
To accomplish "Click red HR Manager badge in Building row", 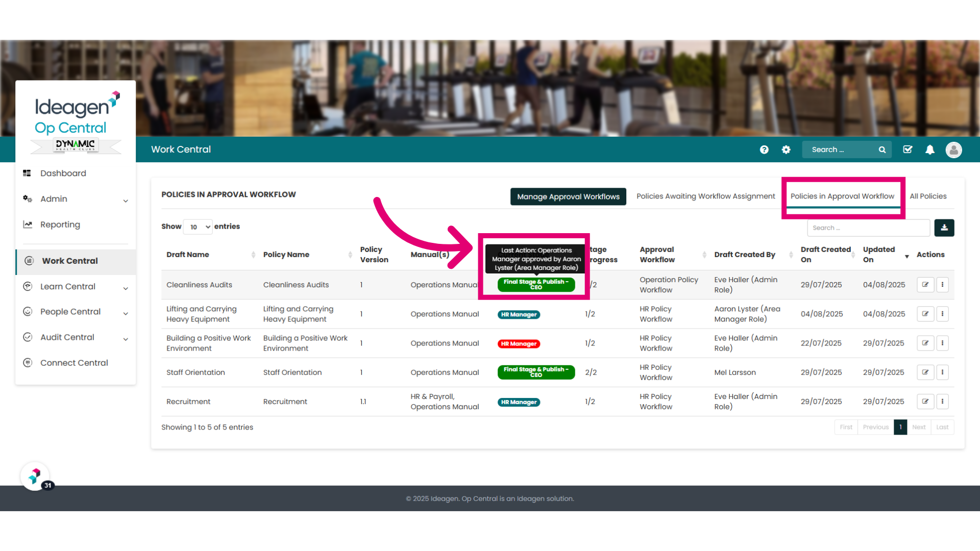I will click(x=519, y=344).
